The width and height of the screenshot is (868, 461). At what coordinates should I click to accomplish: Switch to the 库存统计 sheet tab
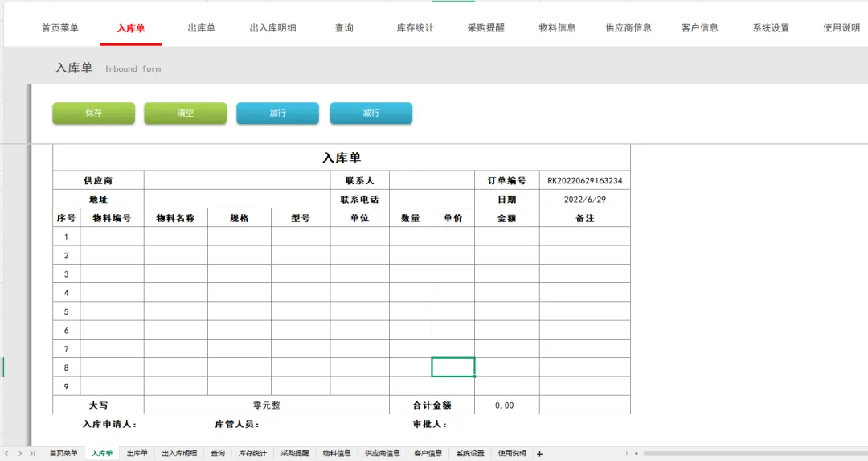253,453
